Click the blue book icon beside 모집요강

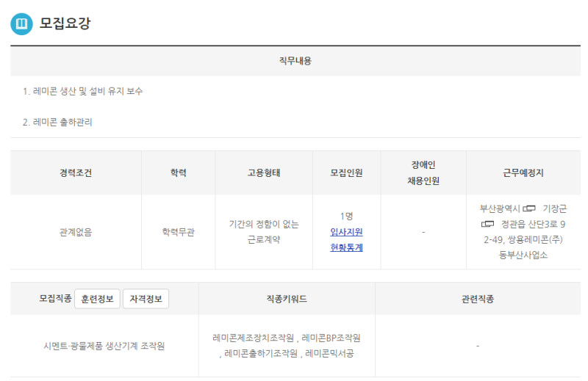point(22,24)
